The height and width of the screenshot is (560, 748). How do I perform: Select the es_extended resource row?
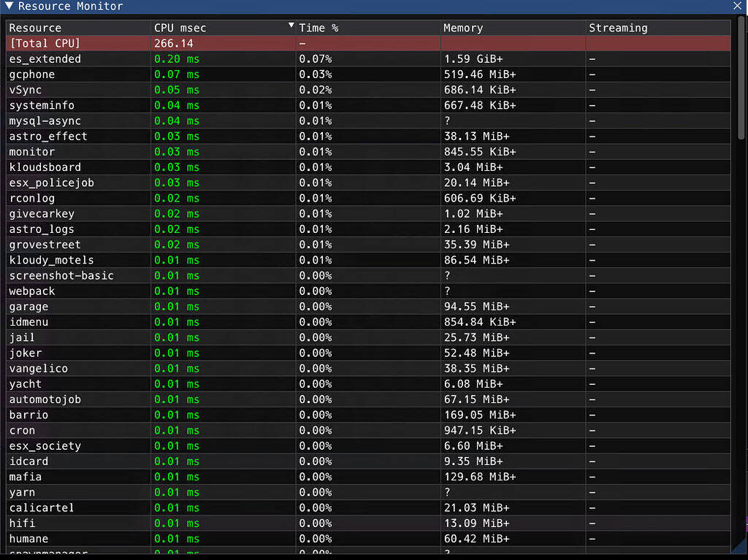[219, 58]
